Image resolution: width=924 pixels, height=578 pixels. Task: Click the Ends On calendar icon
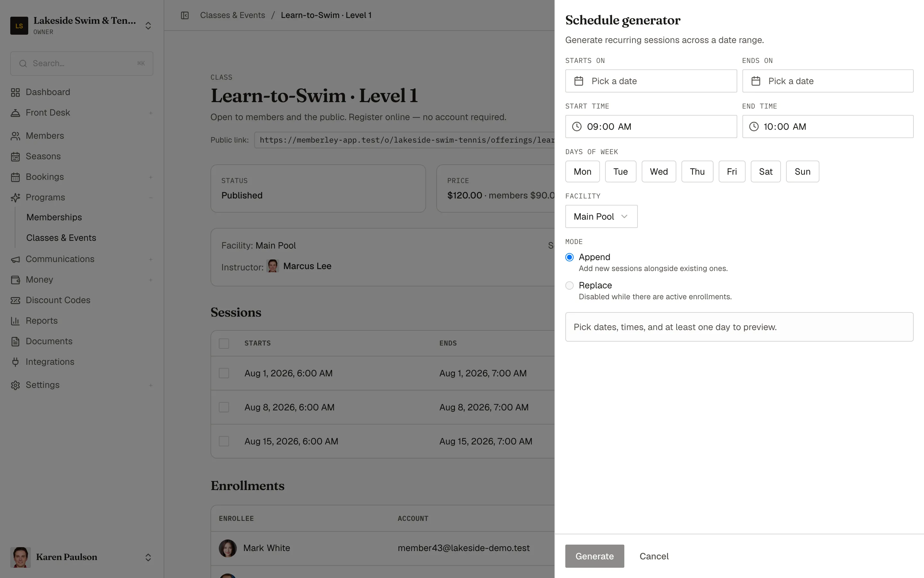756,81
